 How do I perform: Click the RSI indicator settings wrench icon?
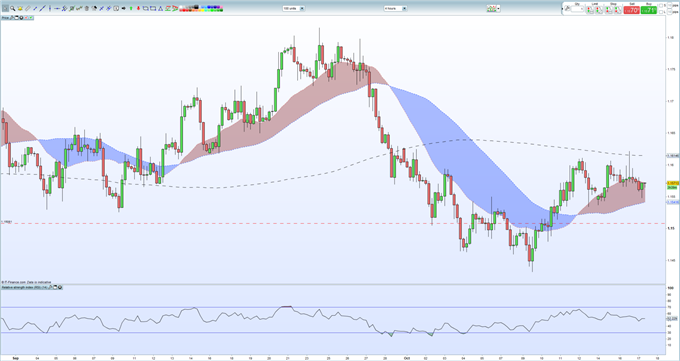[x=51, y=287]
